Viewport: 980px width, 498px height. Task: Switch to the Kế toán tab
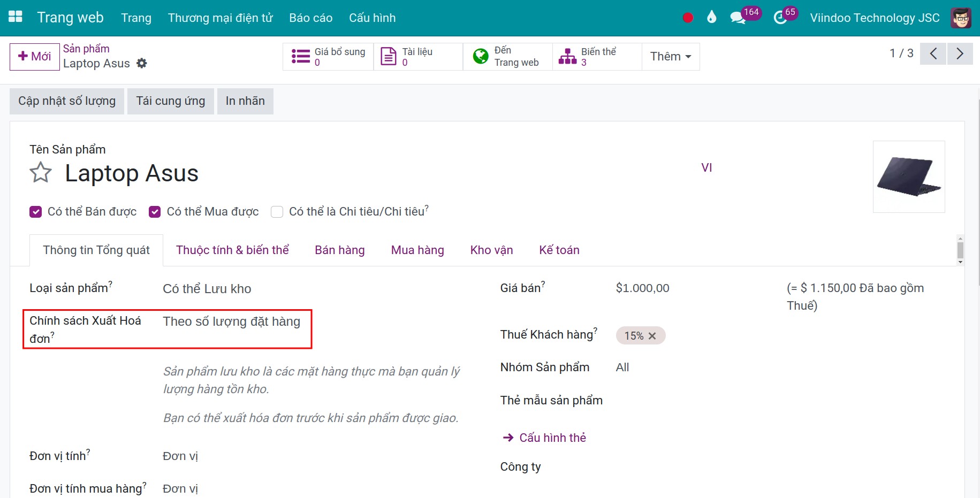[x=559, y=250]
